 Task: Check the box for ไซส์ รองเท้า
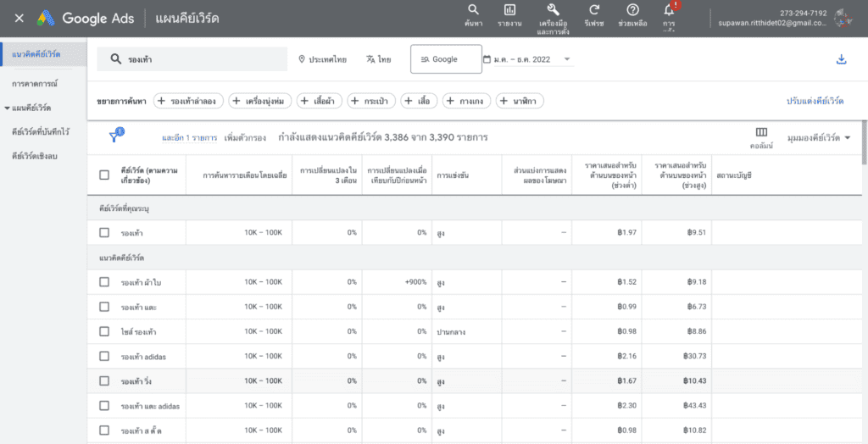click(104, 331)
